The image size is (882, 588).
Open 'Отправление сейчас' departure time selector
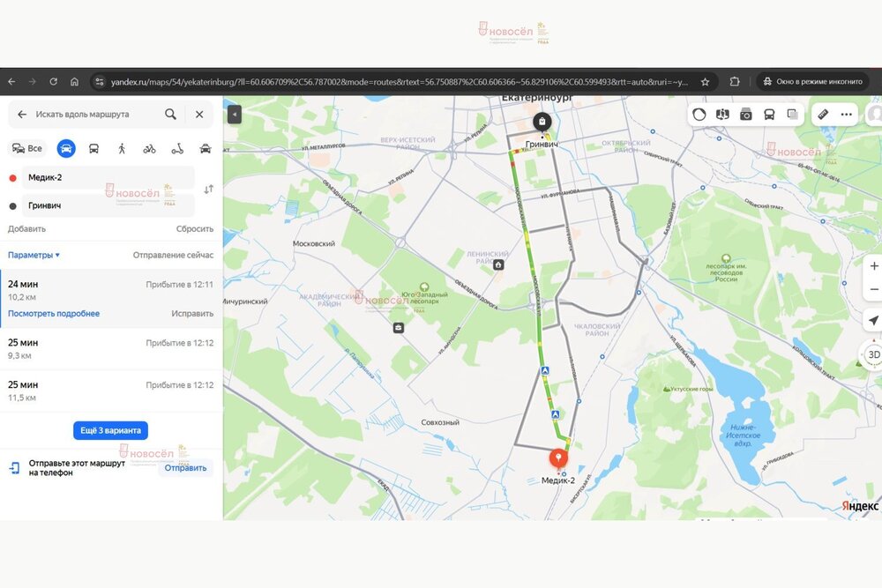tap(173, 256)
